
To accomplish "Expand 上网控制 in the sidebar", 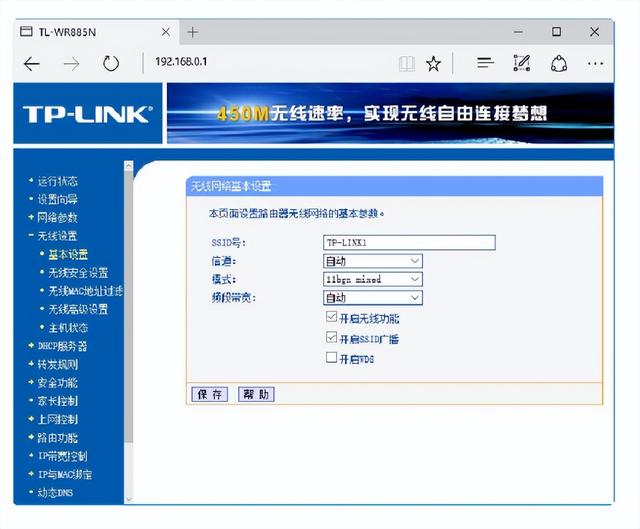I will [57, 419].
